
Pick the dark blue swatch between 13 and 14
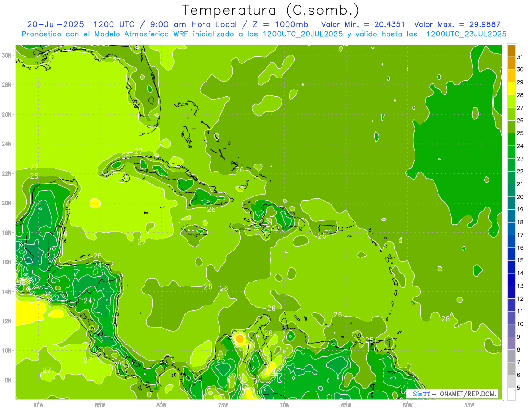511,280
